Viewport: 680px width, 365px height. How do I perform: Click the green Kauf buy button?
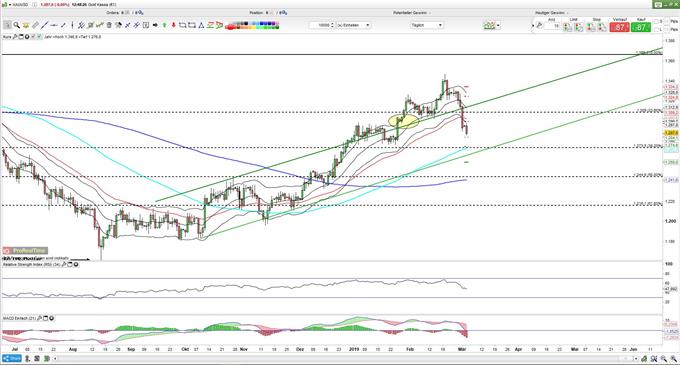coord(641,27)
